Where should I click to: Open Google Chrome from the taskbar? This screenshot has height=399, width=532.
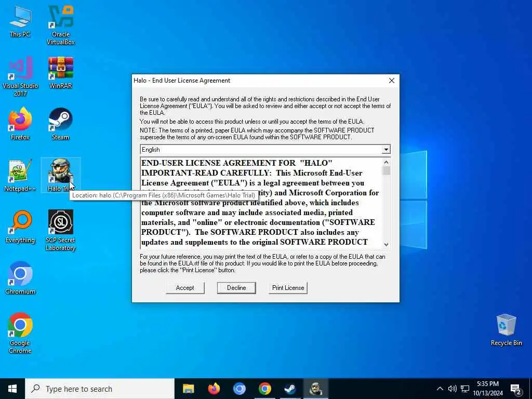coord(264,389)
